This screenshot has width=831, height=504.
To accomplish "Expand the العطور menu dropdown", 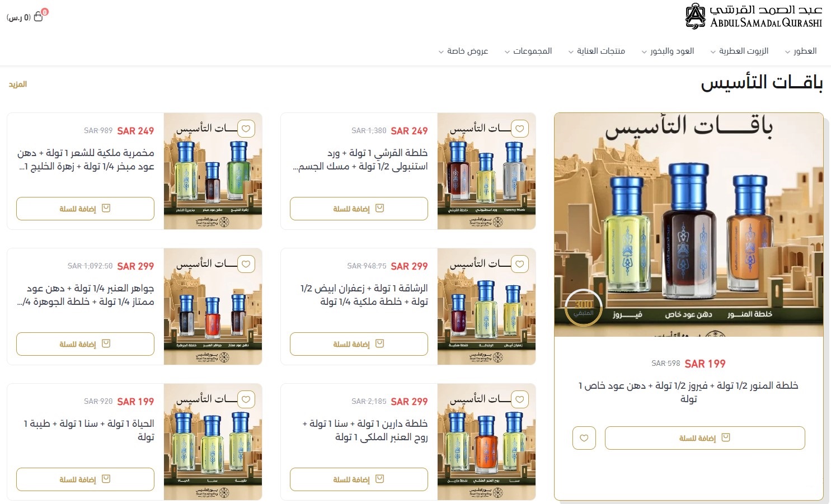I will click(801, 51).
